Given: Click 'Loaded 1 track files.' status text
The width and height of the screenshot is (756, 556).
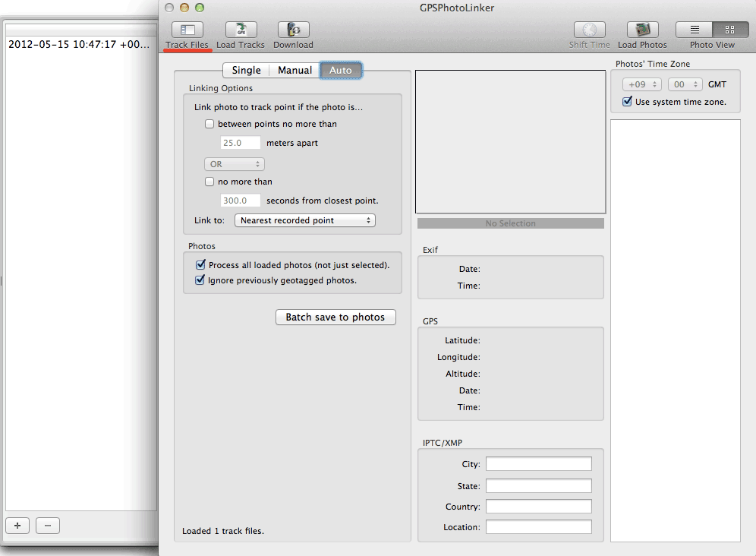Looking at the screenshot, I should click(222, 531).
